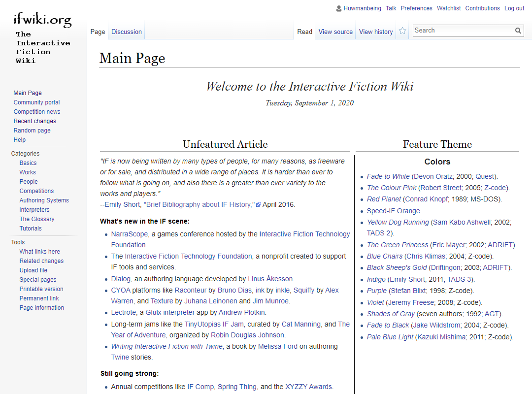Open the Red Planet game link

tap(384, 199)
